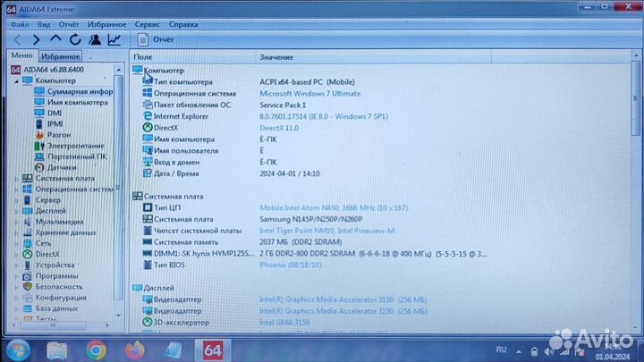This screenshot has height=362, width=644.
Task: Open the Windows Start button
Action: 18,350
